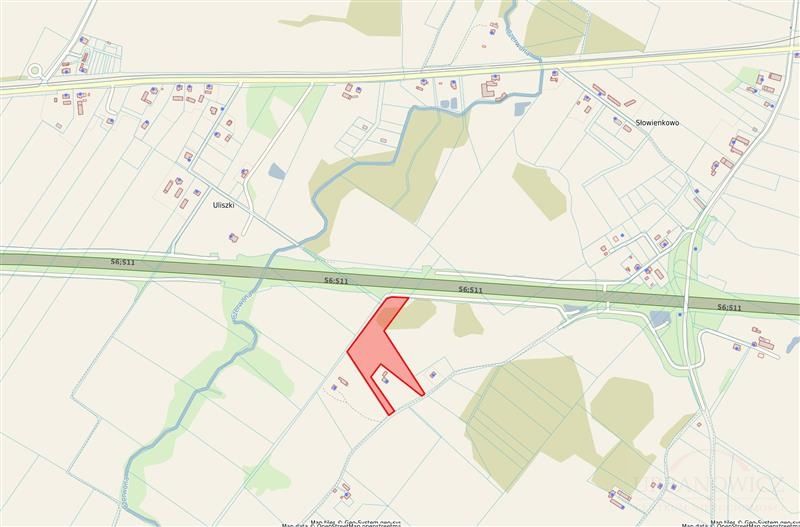Click the rightmost S6;S11 road label
800x527 pixels.
pyautogui.click(x=729, y=307)
